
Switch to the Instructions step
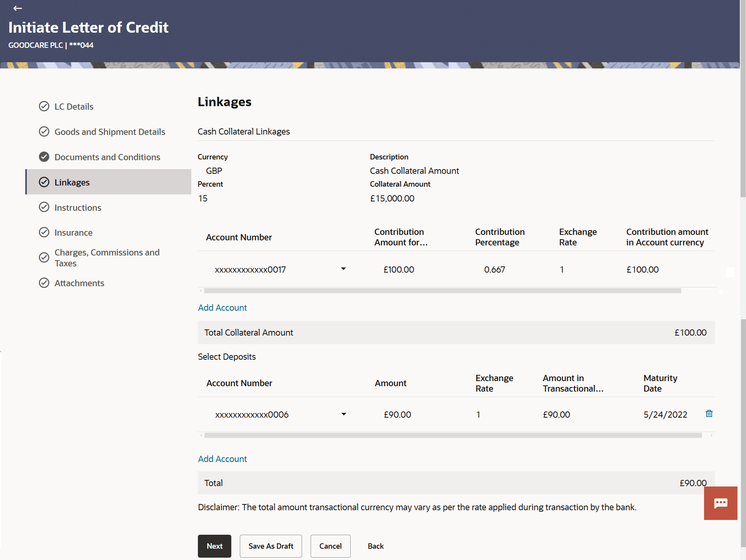click(78, 207)
